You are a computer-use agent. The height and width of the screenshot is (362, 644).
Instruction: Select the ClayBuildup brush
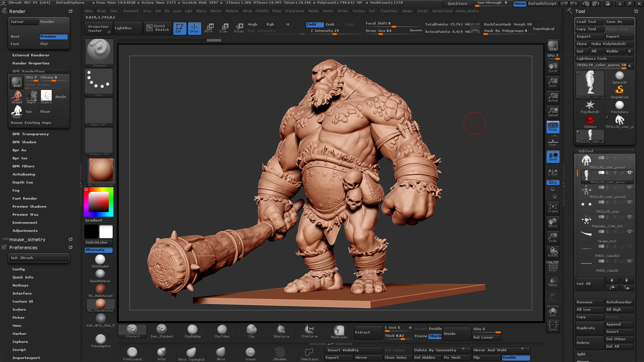tap(193, 331)
